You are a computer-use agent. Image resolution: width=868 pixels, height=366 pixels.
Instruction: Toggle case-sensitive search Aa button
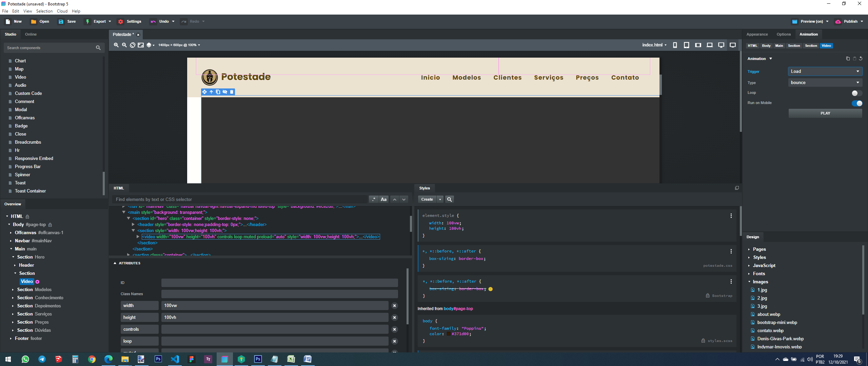point(384,200)
